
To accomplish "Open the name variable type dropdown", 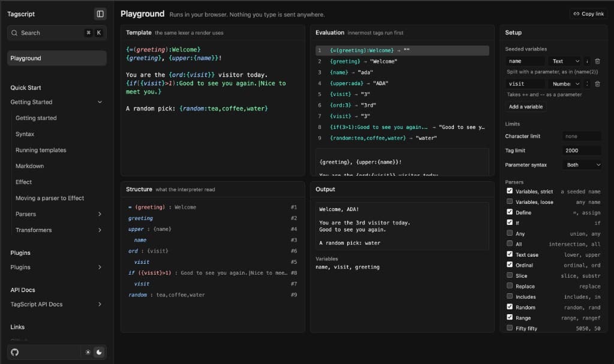I will click(x=565, y=61).
